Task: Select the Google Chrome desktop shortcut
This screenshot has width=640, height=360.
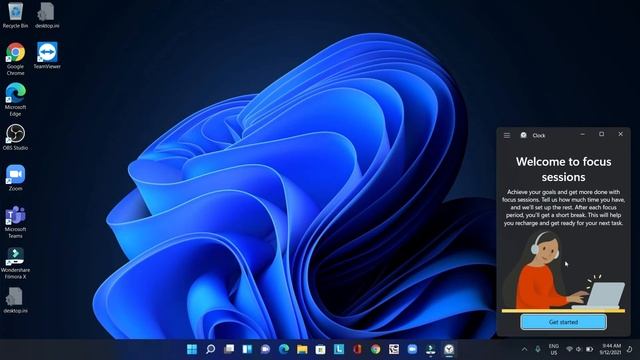Action: click(x=16, y=59)
